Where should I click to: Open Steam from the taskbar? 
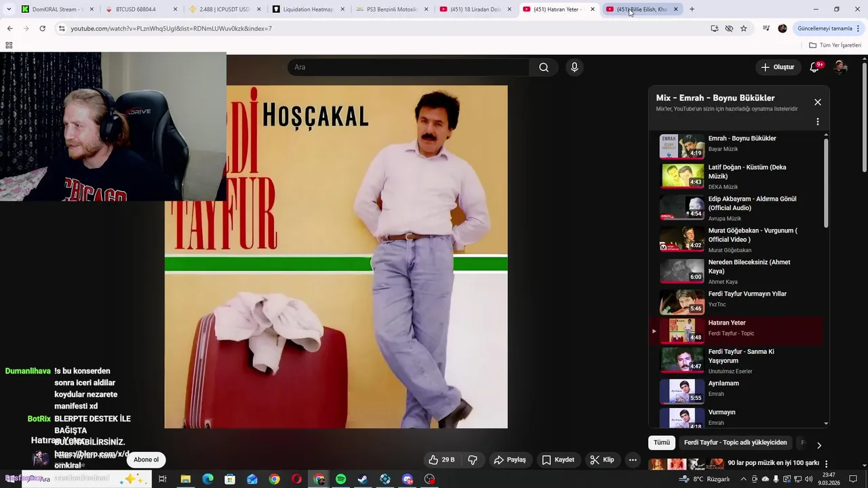363,479
